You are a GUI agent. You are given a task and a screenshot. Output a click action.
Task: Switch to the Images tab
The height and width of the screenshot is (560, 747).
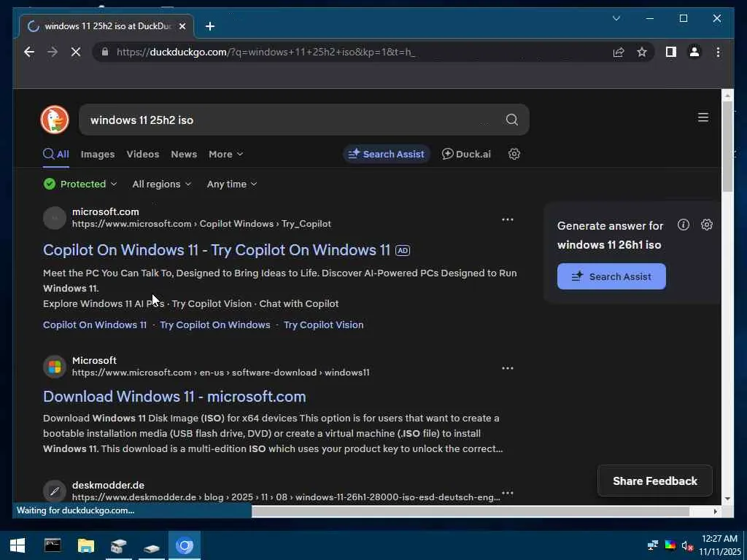(98, 155)
